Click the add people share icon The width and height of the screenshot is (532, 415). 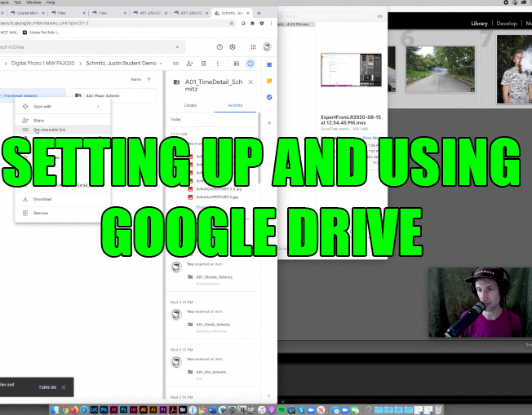(189, 64)
